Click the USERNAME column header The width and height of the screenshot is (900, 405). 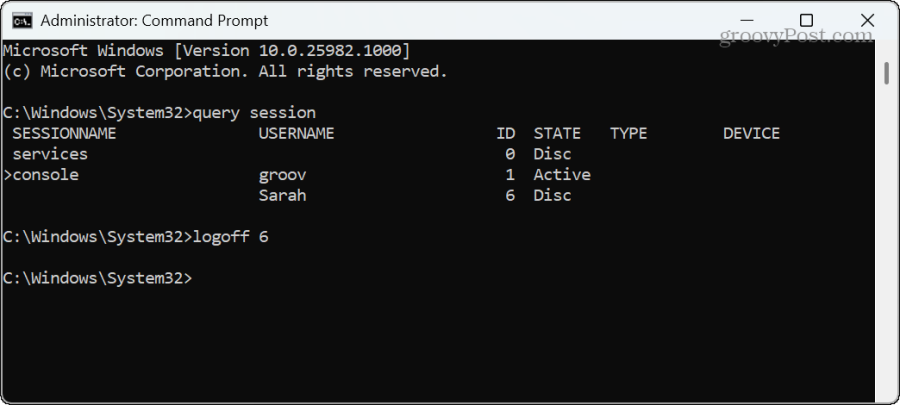(x=296, y=134)
